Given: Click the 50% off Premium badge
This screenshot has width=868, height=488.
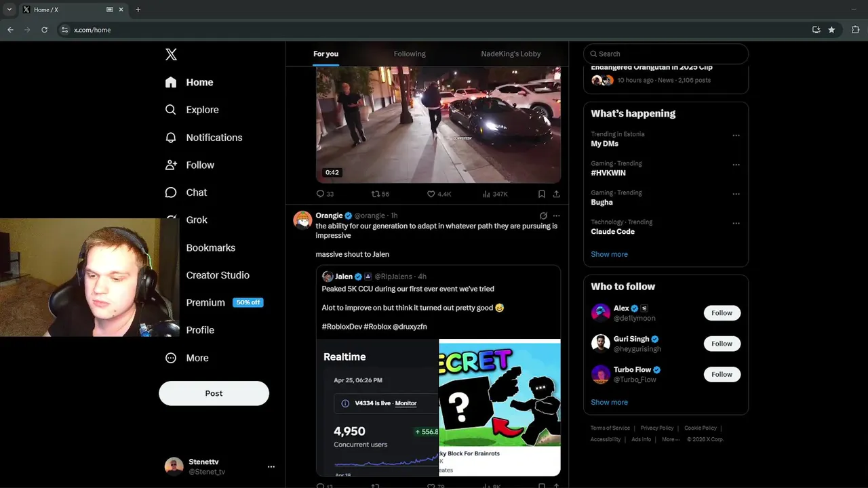Looking at the screenshot, I should click(x=248, y=302).
